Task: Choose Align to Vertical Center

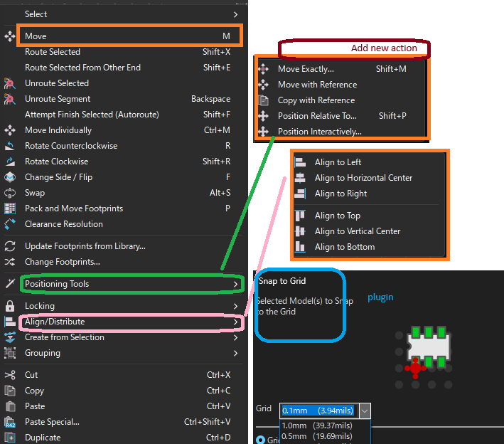Action: (358, 231)
